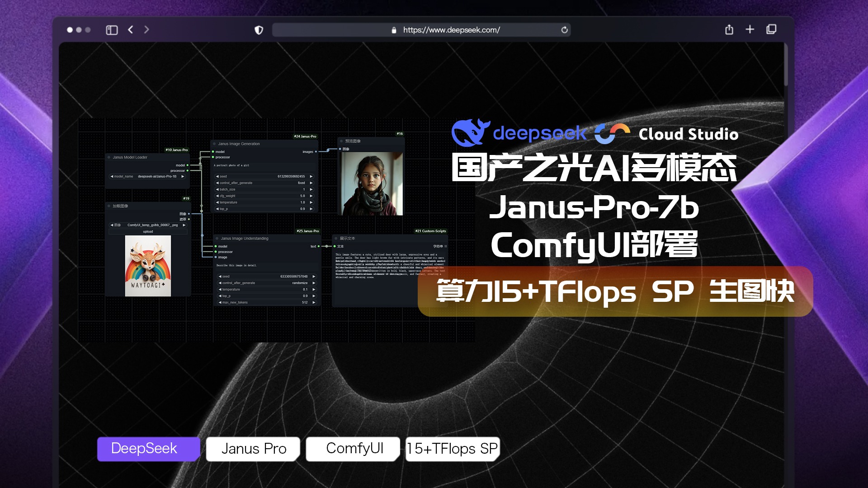The image size is (868, 488).
Task: Adjust Image Understanding temperature 0.1 field
Action: tap(267, 289)
